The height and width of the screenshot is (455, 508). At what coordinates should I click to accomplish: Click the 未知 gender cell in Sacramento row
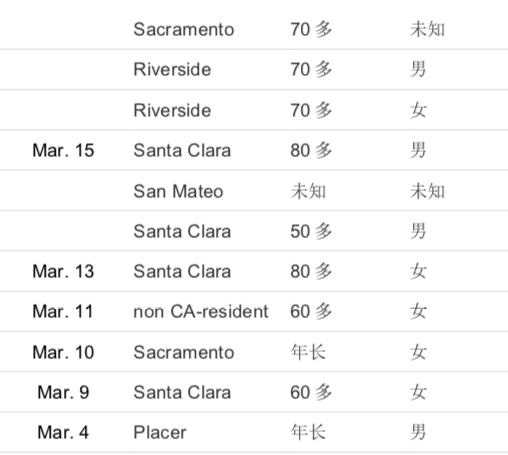[x=427, y=29]
